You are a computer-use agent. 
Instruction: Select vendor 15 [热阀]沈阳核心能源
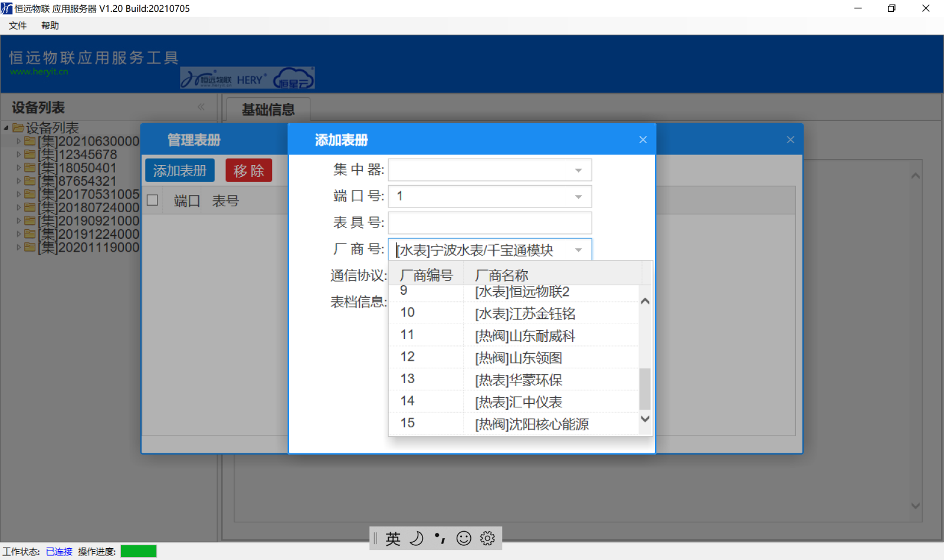[513, 423]
